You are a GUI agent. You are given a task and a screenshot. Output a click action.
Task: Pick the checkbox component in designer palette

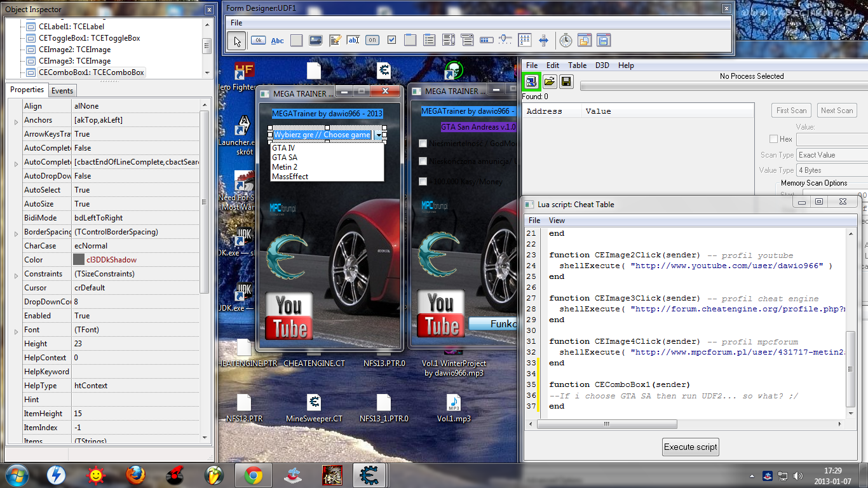pyautogui.click(x=391, y=40)
